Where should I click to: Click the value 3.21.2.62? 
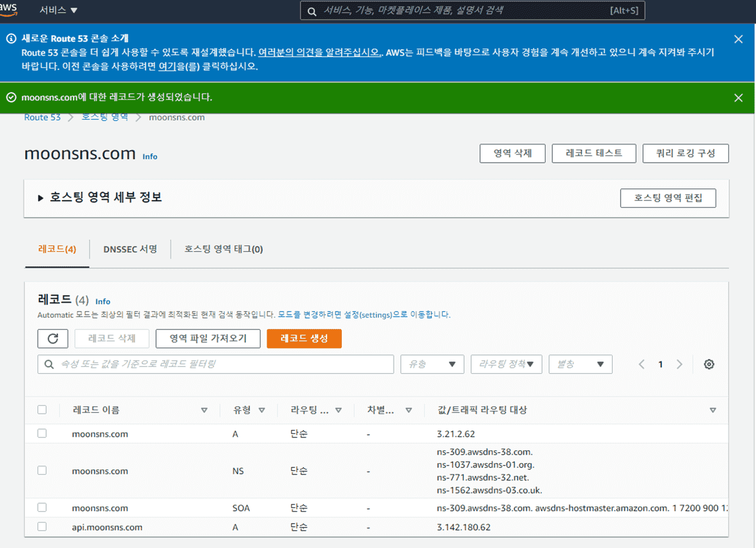click(456, 434)
